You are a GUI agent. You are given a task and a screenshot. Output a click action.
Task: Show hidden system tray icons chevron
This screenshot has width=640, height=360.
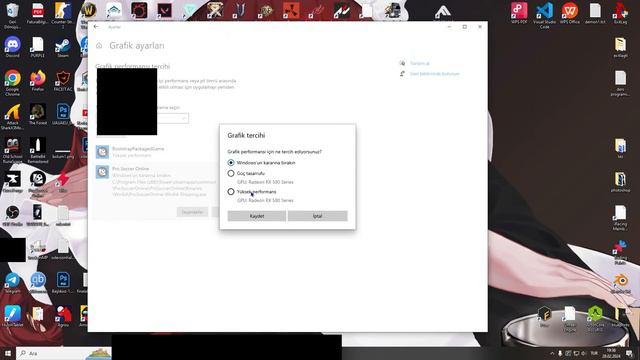pos(552,353)
